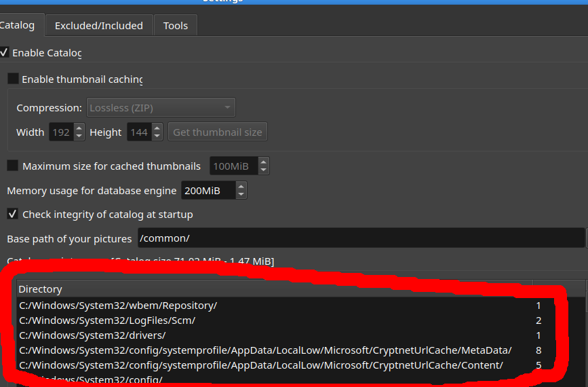
Task: Uncheck Enable Catalog checkbox
Action: [x=5, y=52]
